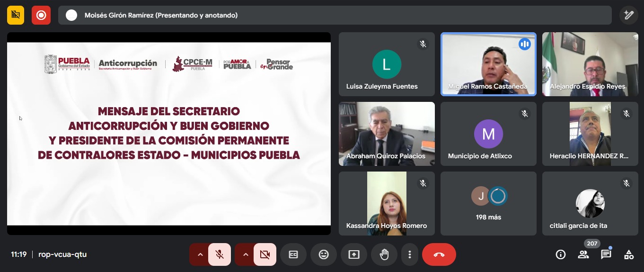Click the present screen button
Viewport: 644px width, 272px height.
pyautogui.click(x=354, y=254)
